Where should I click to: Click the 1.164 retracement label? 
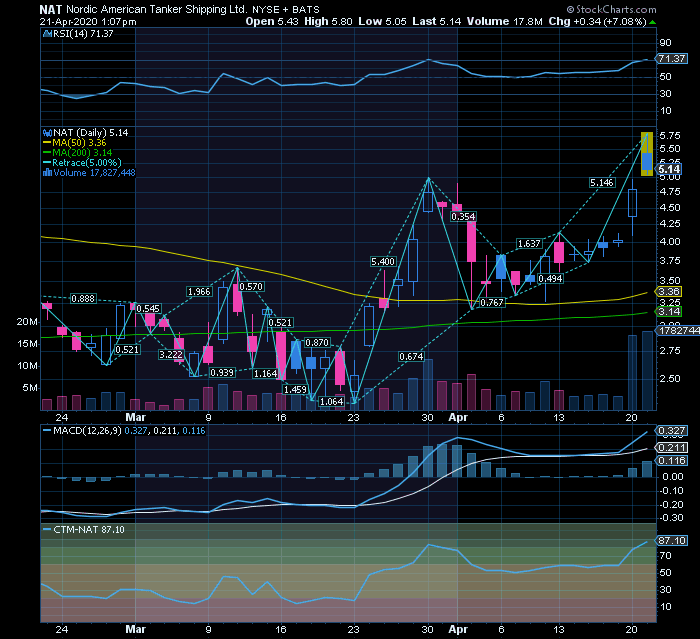[265, 374]
